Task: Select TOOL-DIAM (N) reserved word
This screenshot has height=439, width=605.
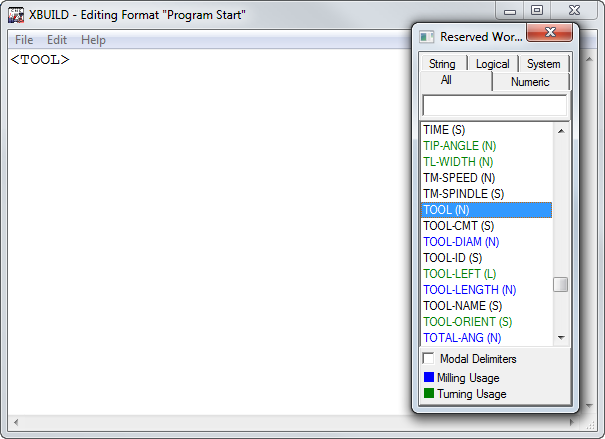Action: [x=486, y=242]
